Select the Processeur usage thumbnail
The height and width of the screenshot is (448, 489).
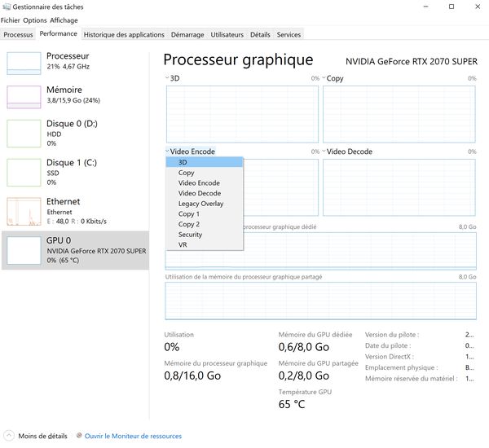[x=24, y=64]
